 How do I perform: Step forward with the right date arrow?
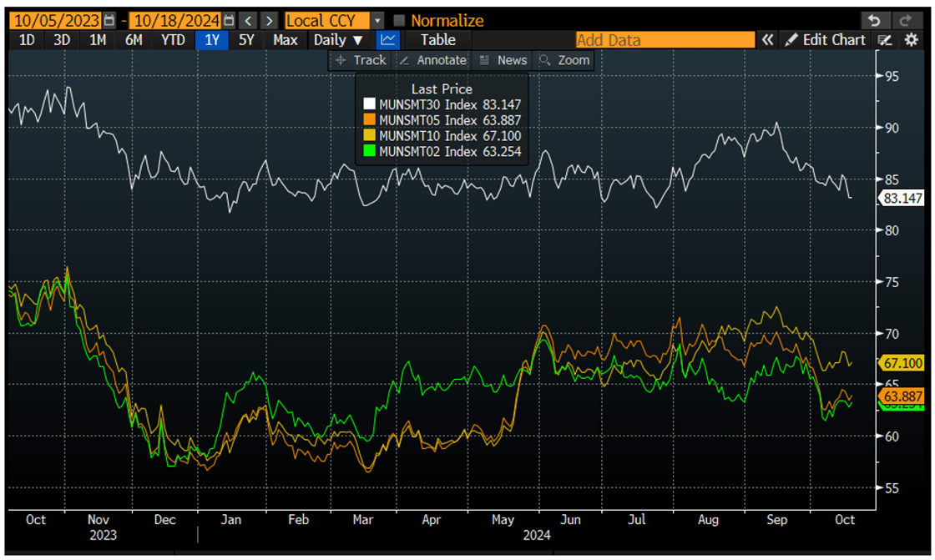tap(269, 19)
